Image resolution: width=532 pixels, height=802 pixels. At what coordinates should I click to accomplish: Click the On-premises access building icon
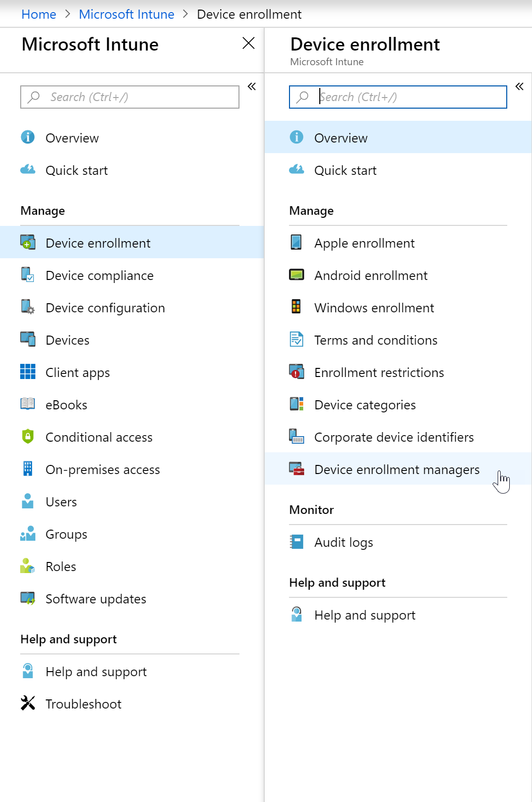28,468
